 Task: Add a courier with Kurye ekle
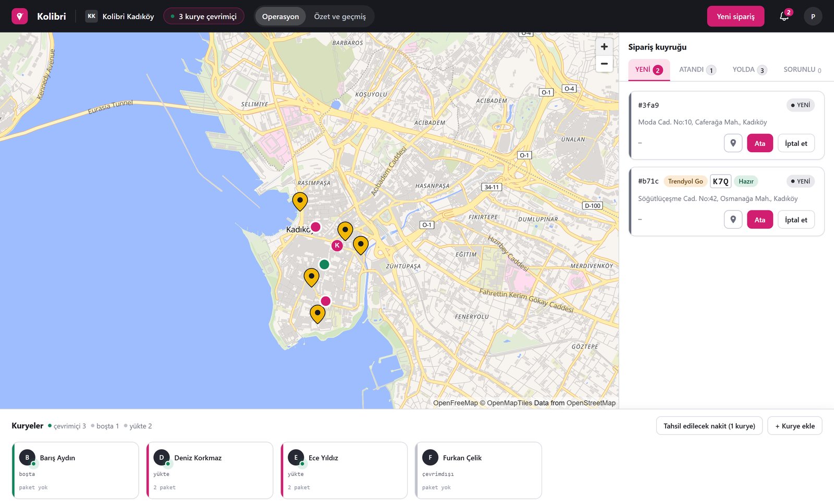point(795,426)
